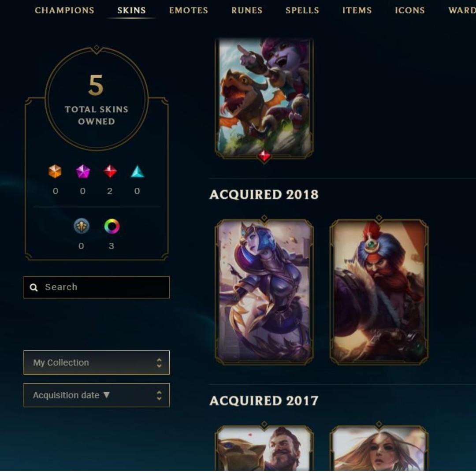The image size is (476, 476).
Task: Go to the Items tab
Action: (357, 10)
